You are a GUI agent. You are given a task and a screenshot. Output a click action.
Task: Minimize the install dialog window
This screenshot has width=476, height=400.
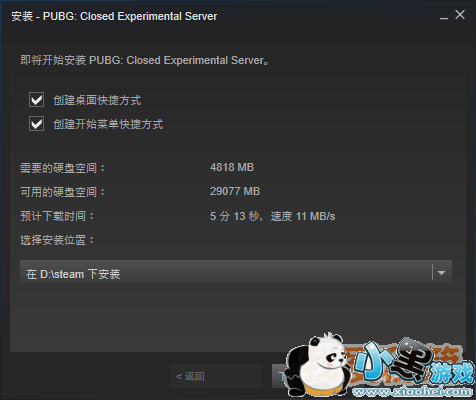[x=444, y=16]
